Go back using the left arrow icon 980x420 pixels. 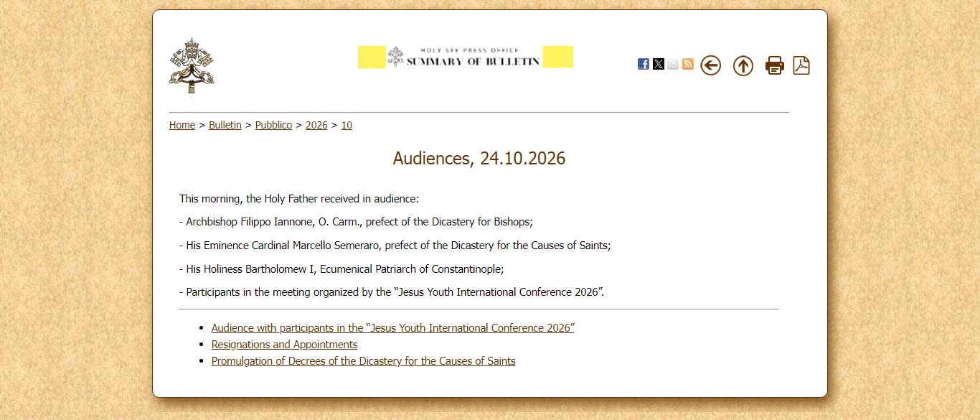[710, 65]
